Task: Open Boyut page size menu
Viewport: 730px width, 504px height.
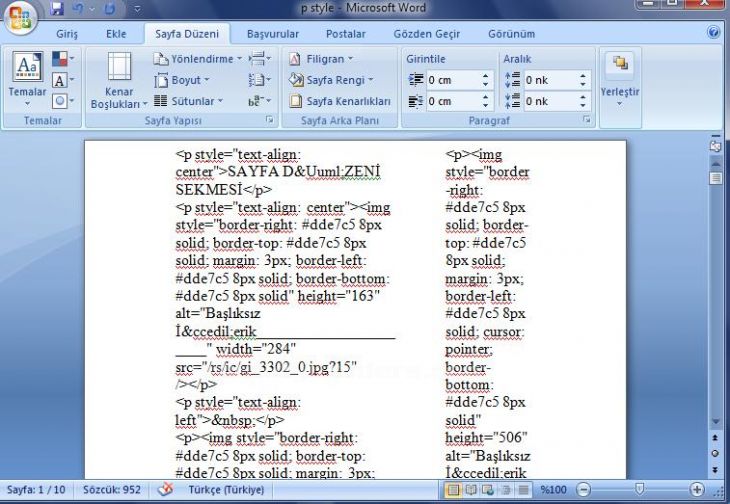Action: click(x=182, y=80)
